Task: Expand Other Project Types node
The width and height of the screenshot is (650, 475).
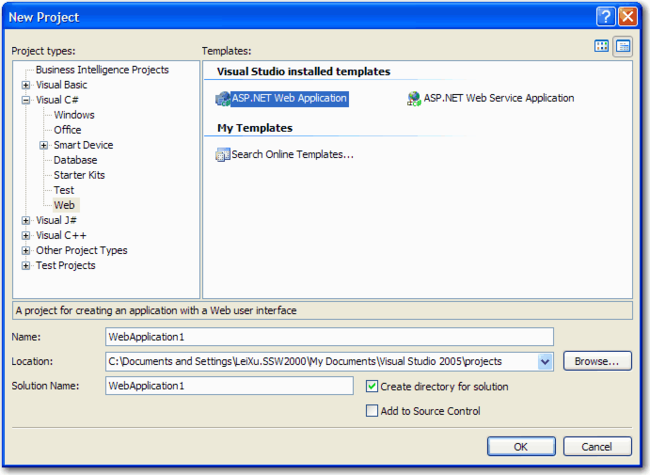Action: click(26, 250)
